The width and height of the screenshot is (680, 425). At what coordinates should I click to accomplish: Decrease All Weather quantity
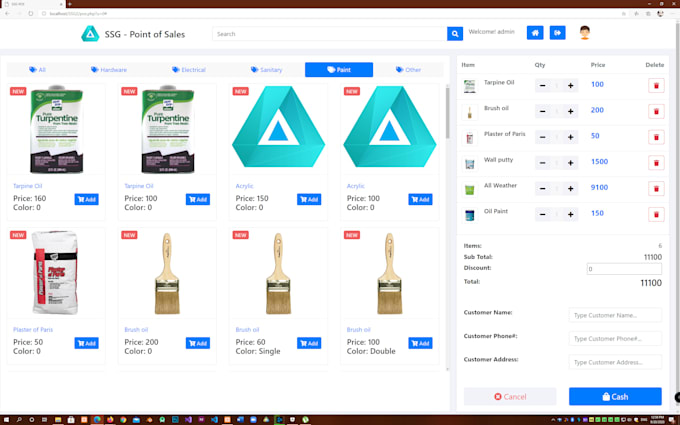[x=542, y=189]
